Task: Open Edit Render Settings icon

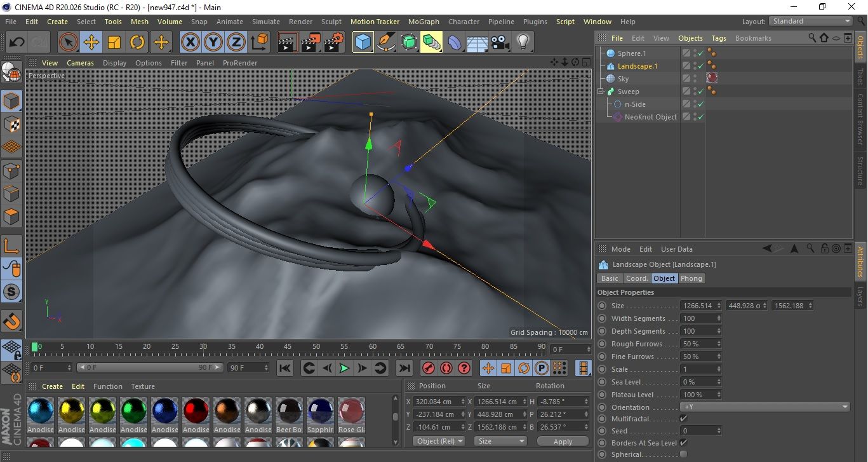Action: pos(334,43)
